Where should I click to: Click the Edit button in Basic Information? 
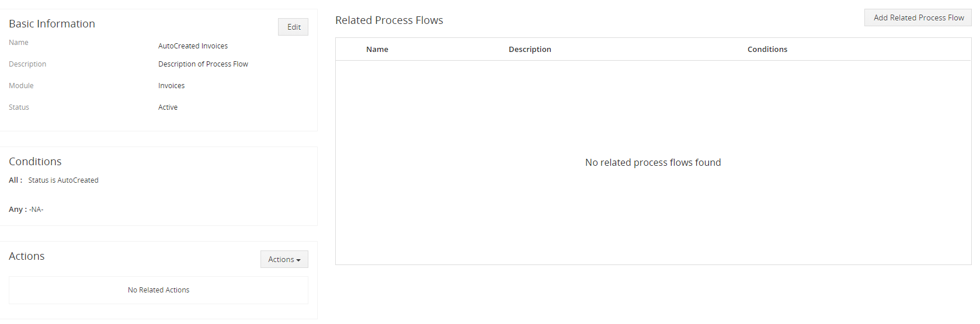293,27
